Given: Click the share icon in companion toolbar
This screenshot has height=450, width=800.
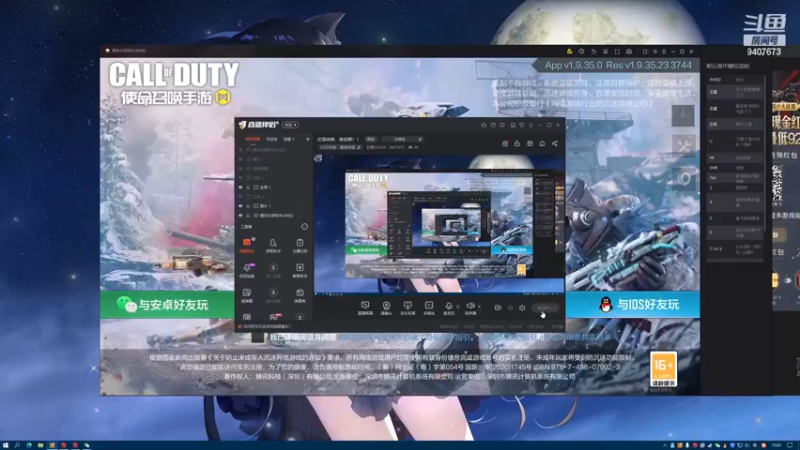Looking at the screenshot, I should pyautogui.click(x=555, y=143).
